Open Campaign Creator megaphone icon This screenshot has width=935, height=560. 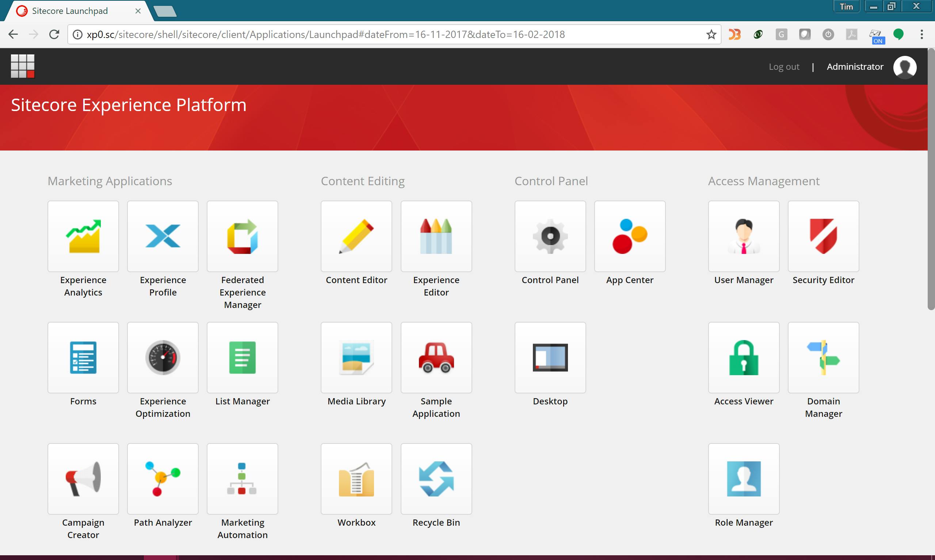pos(83,479)
